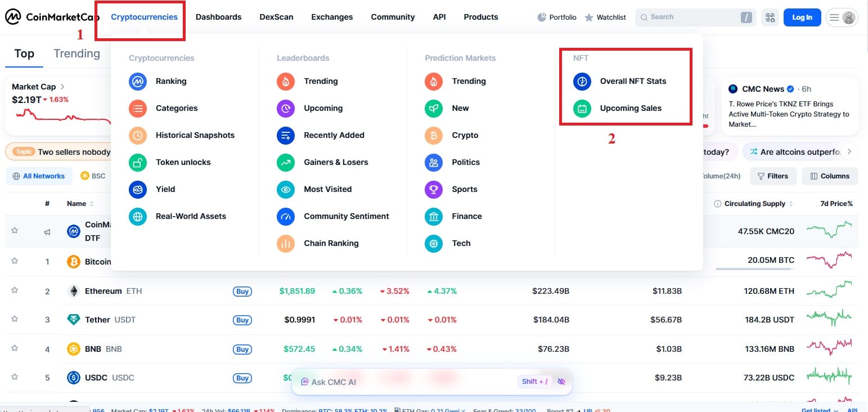This screenshot has height=412, width=868.
Task: Hide the Ask CMC AI bar
Action: 561,382
